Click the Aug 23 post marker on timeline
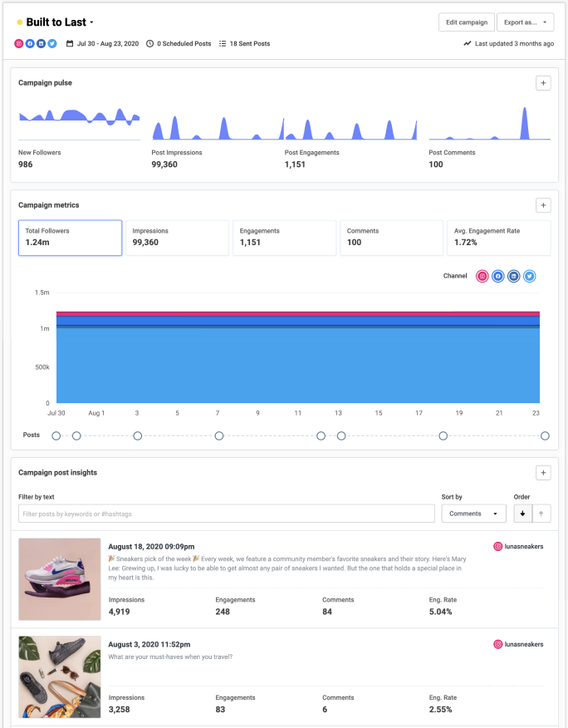 [546, 436]
